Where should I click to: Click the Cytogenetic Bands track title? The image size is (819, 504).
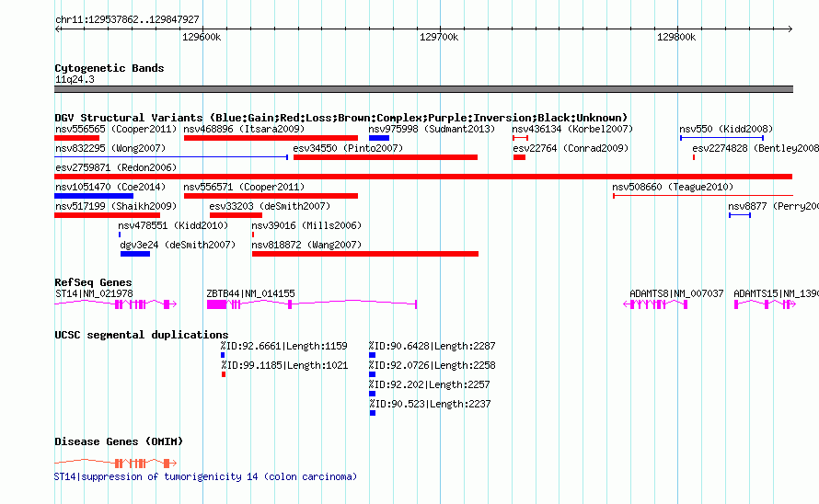point(110,68)
